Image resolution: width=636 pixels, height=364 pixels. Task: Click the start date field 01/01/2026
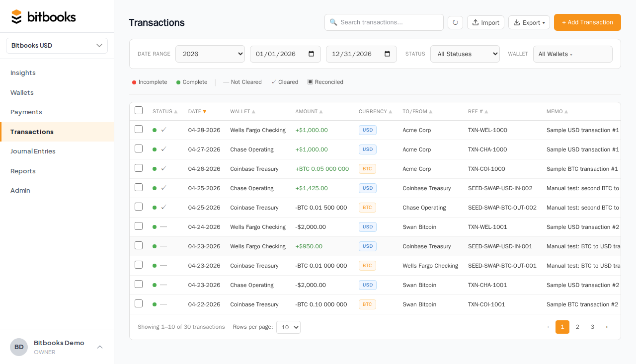(x=285, y=54)
